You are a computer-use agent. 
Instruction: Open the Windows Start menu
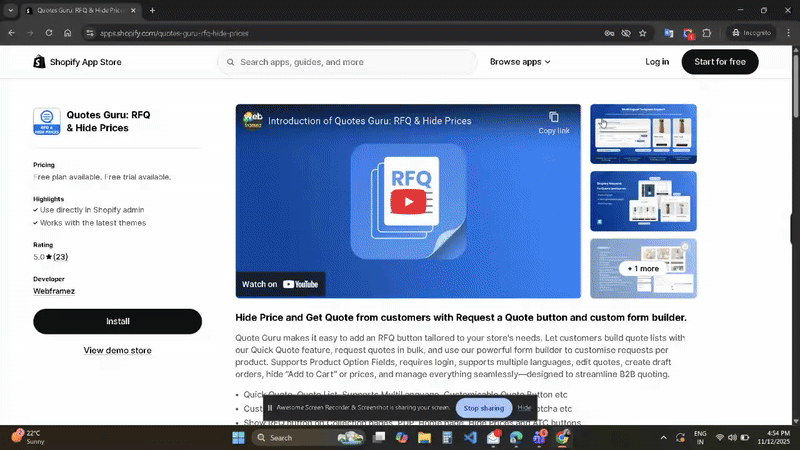(x=238, y=438)
